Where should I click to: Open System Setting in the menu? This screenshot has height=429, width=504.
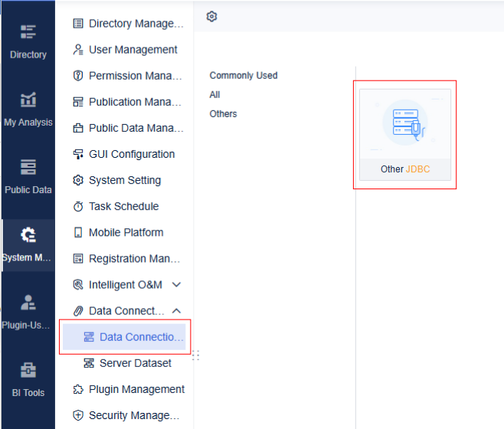click(x=124, y=180)
